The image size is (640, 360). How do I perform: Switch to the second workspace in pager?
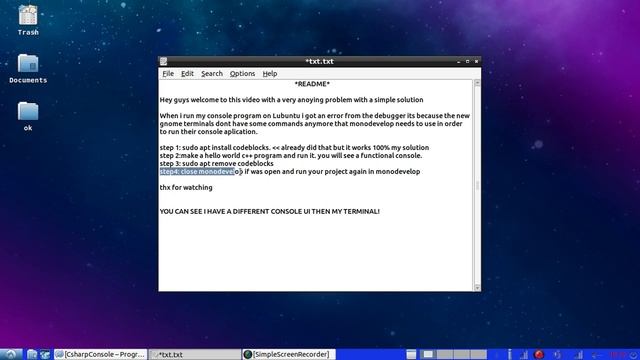pyautogui.click(x=445, y=354)
